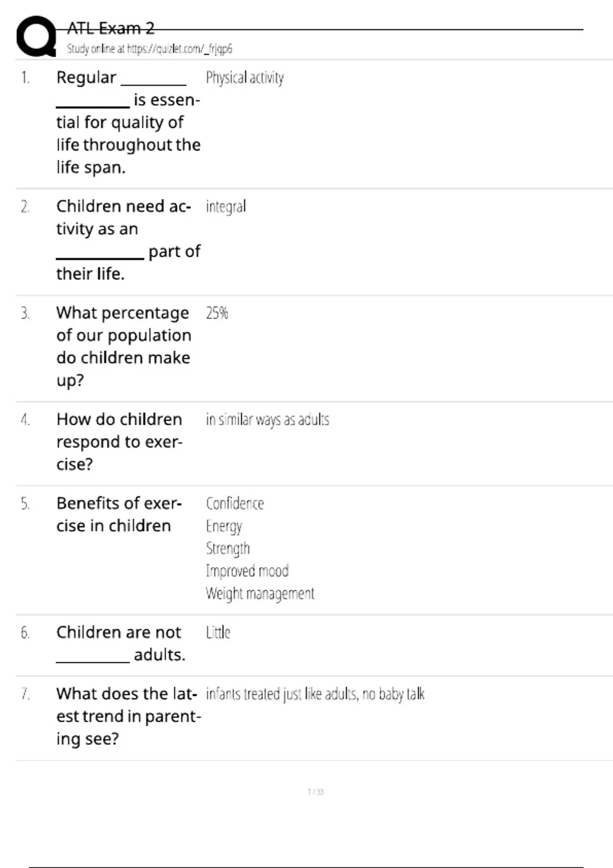Click the ATL Exam 2 title
The height and width of the screenshot is (868, 613).
[110, 28]
